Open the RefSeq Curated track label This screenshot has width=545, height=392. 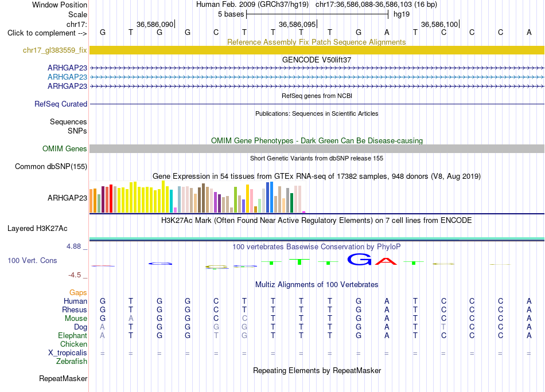[60, 104]
